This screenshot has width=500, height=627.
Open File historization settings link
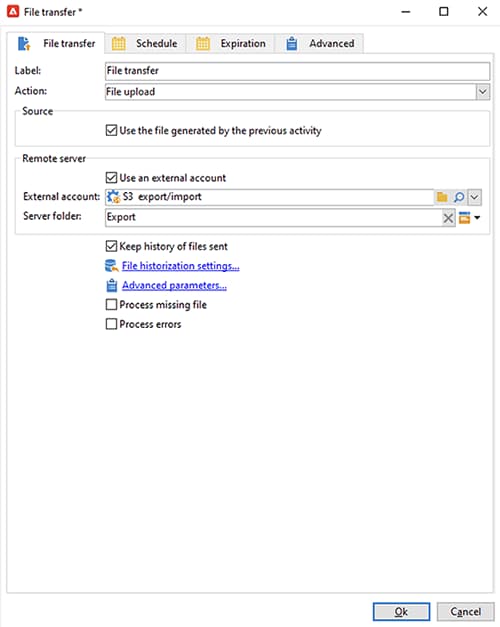(x=180, y=266)
